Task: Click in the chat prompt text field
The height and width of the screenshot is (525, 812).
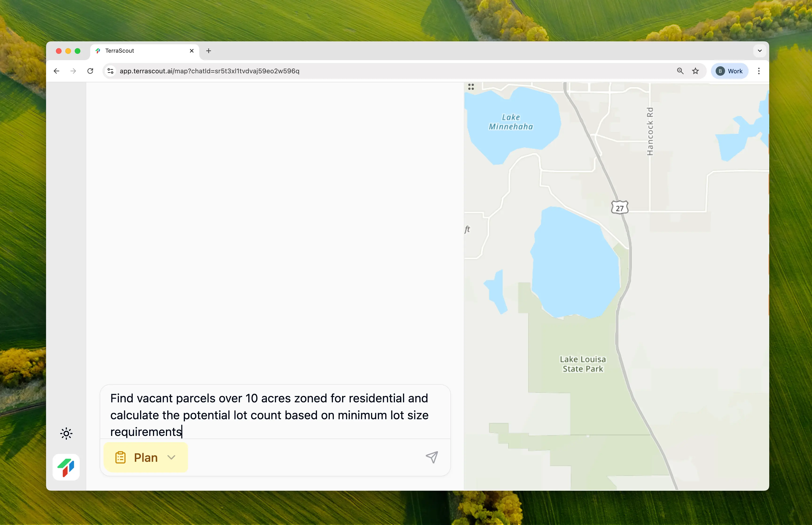Action: click(269, 415)
